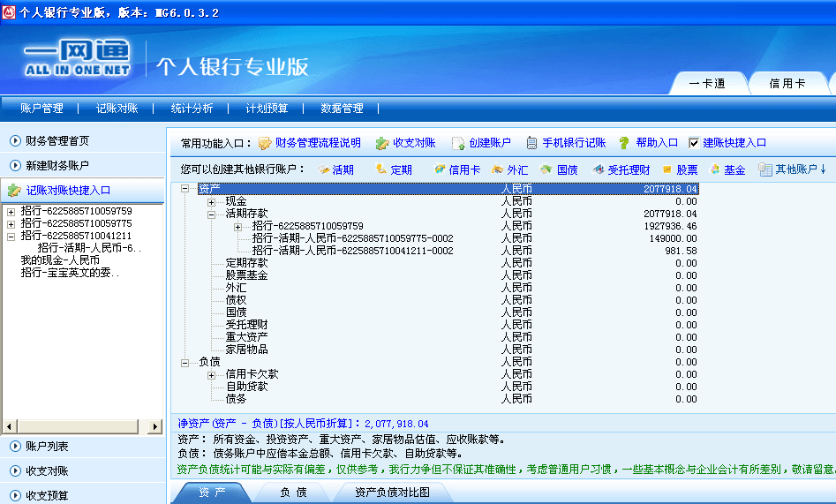This screenshot has width=836, height=504.
Task: Switch to the 信用卡 top tab
Action: point(787,84)
